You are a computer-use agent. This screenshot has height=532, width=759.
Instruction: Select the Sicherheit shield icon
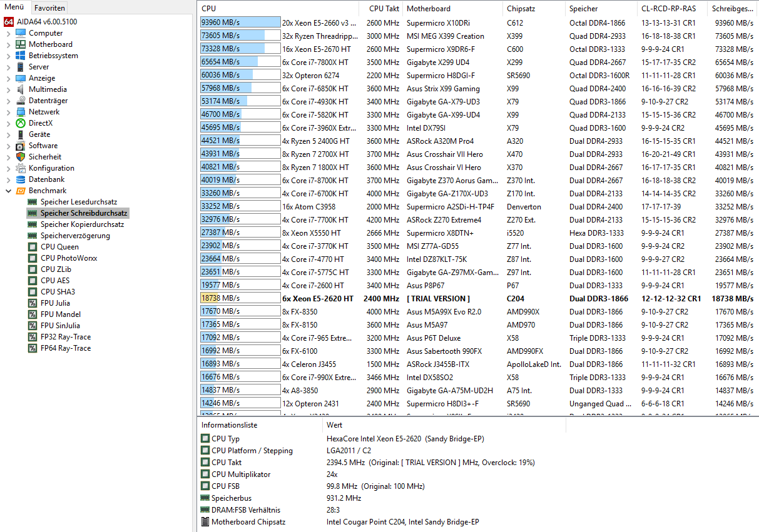21,157
